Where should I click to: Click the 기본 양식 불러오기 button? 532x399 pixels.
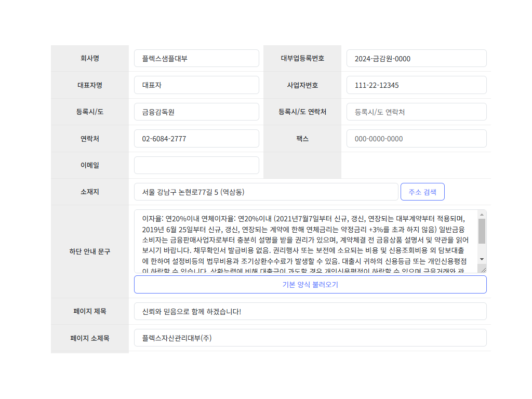click(x=310, y=284)
